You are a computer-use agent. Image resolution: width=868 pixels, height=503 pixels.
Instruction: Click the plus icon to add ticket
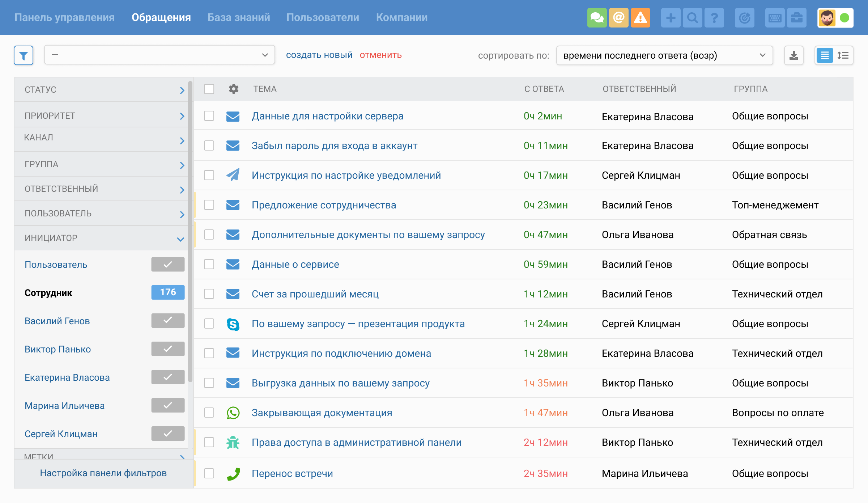(x=671, y=18)
